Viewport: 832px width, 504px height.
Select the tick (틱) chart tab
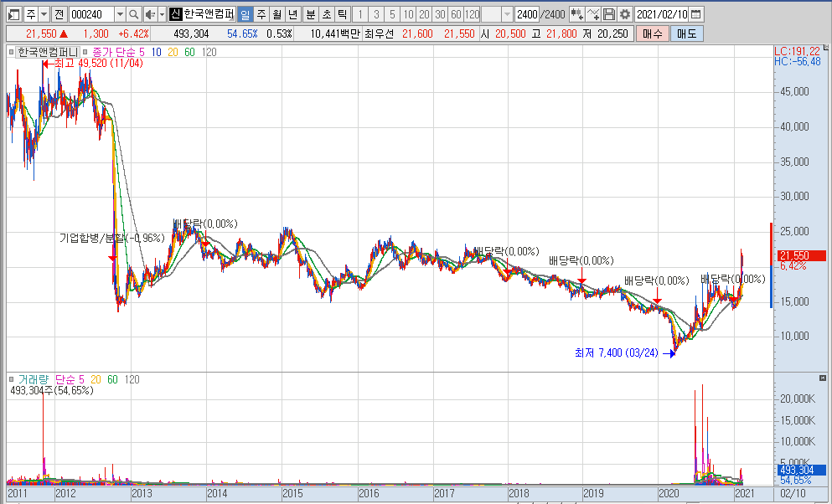pos(342,14)
